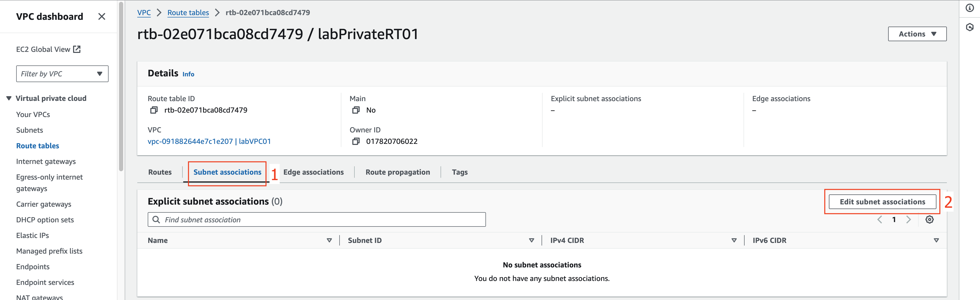This screenshot has width=980, height=300.
Task: Sort by IPv6 CIDR column arrow
Action: pos(936,240)
